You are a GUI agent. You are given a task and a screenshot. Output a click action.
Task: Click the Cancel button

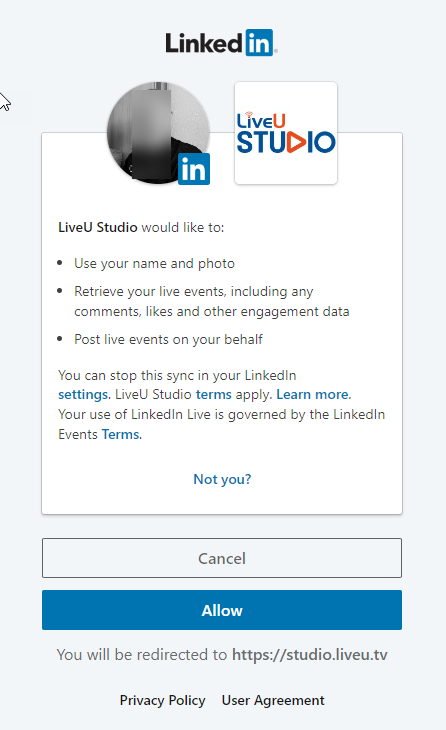coord(222,558)
